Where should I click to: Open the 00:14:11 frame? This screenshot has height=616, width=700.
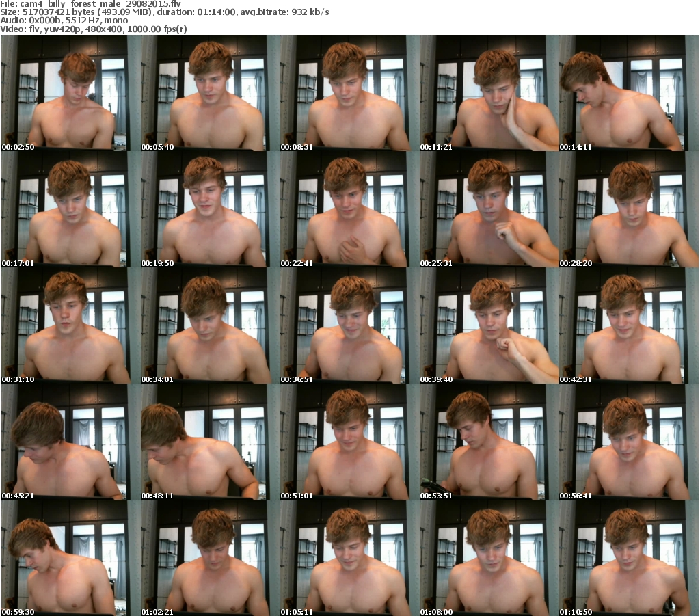tap(629, 93)
